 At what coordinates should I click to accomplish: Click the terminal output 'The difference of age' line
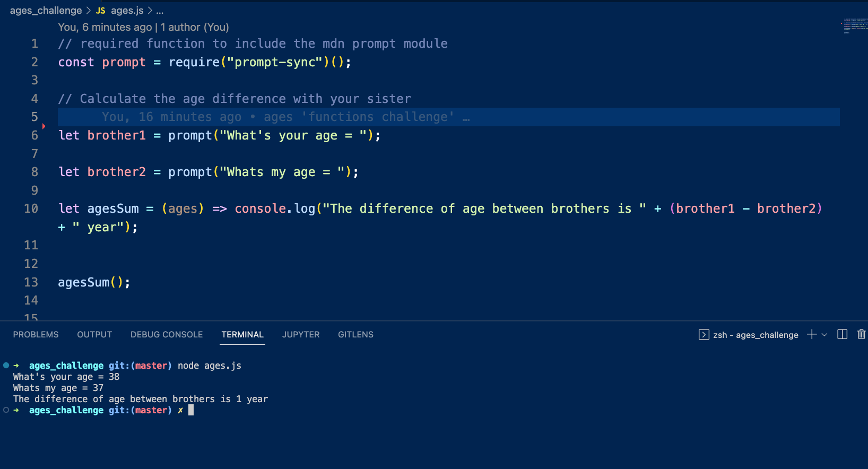click(141, 399)
